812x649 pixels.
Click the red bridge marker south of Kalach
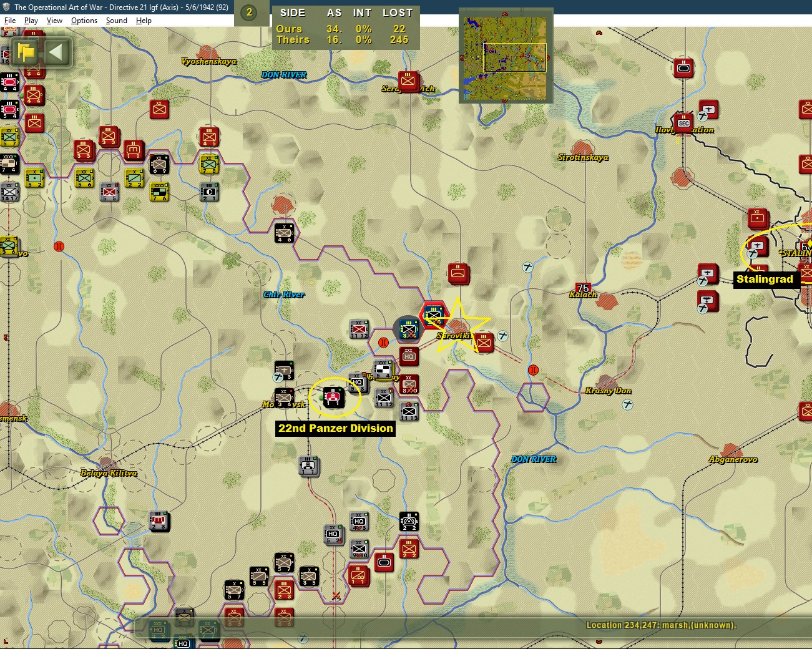pos(533,370)
